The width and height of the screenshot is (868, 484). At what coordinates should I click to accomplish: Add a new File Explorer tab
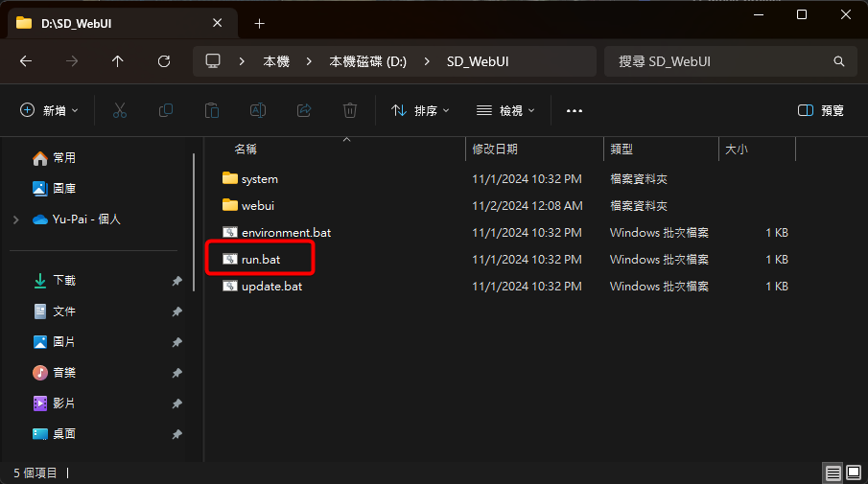pos(259,23)
